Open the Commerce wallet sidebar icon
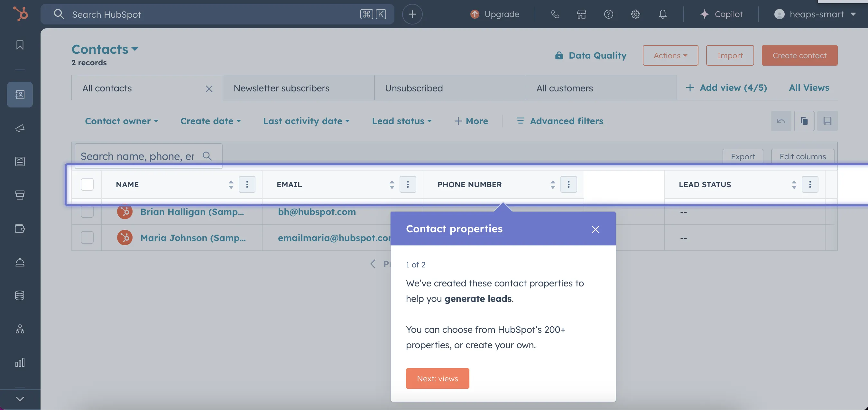The width and height of the screenshot is (868, 410). (x=20, y=228)
